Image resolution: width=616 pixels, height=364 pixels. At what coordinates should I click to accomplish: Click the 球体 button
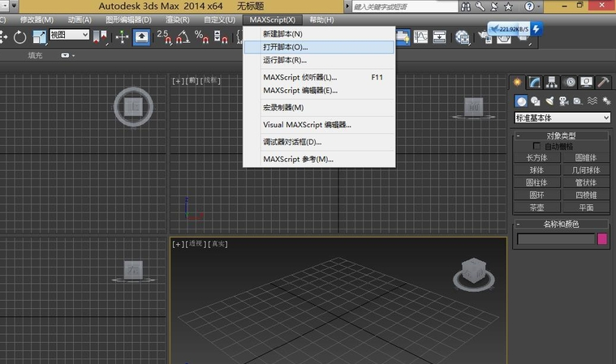537,170
